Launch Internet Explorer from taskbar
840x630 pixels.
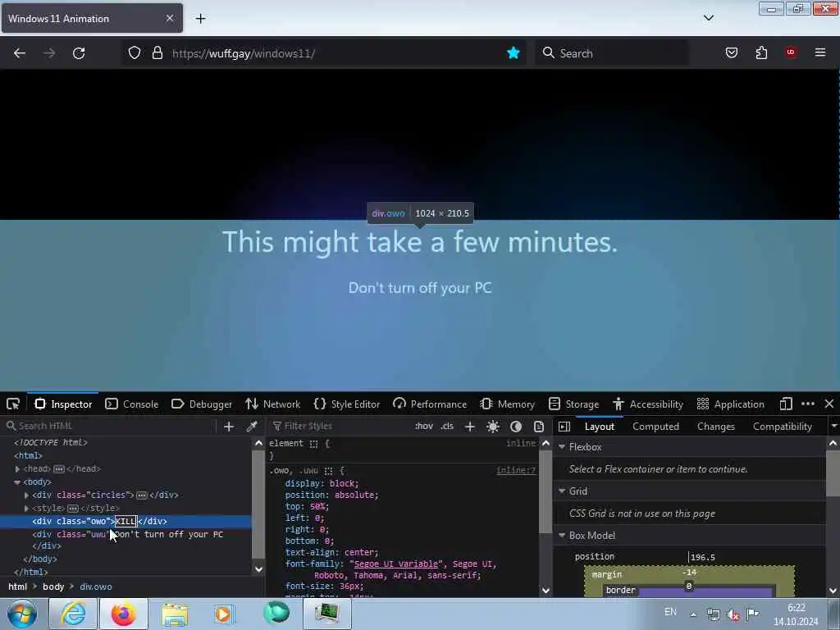pos(73,614)
